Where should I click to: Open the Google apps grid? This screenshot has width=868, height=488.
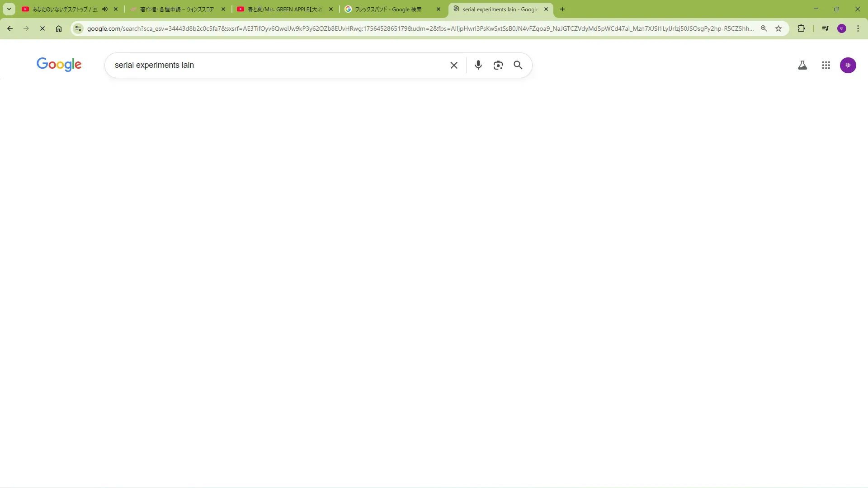click(826, 65)
